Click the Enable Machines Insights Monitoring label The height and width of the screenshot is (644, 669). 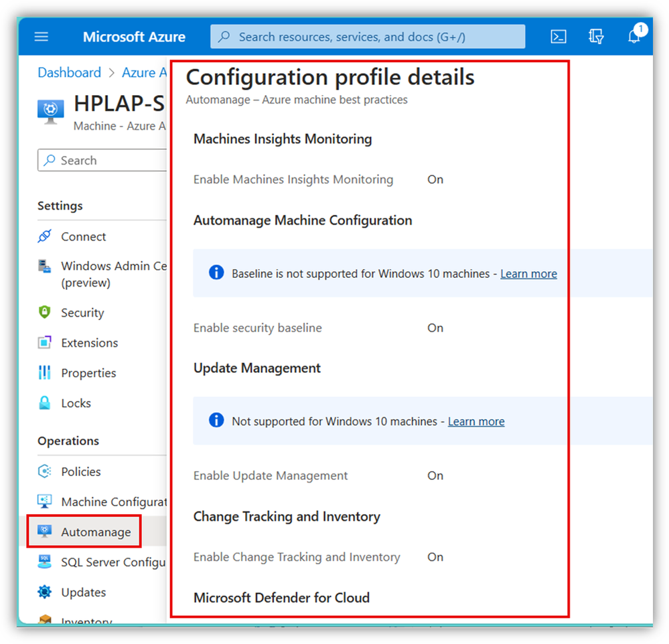point(293,179)
